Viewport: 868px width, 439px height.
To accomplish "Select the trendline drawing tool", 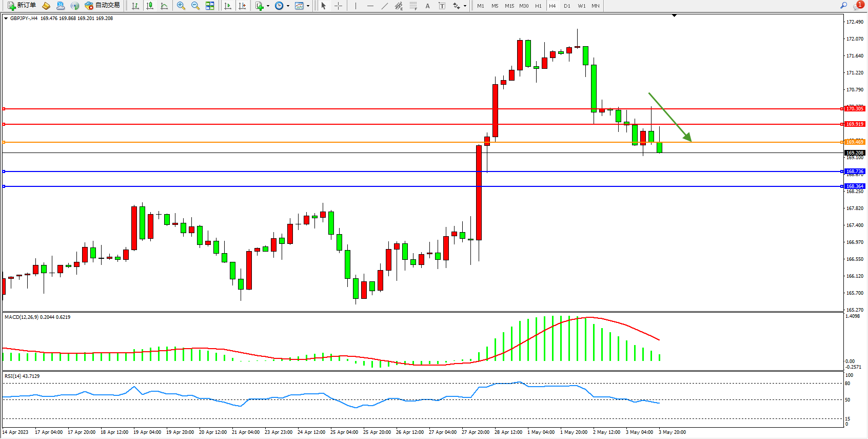I will pos(385,6).
